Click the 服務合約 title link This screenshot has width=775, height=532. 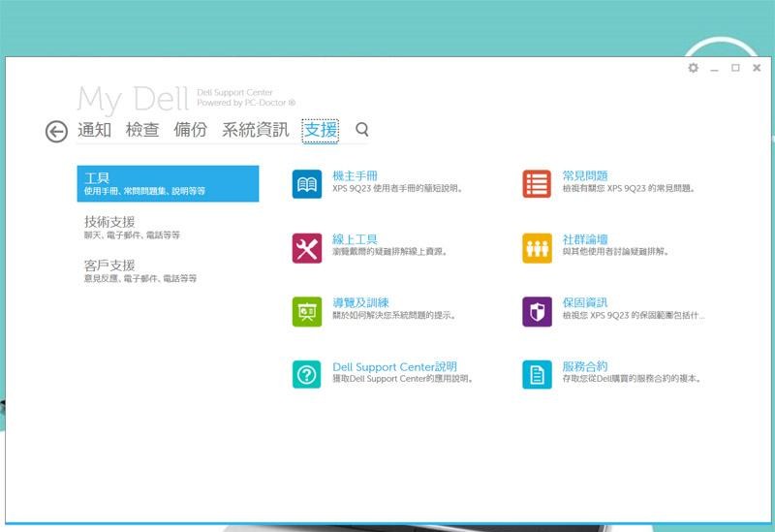(x=585, y=366)
